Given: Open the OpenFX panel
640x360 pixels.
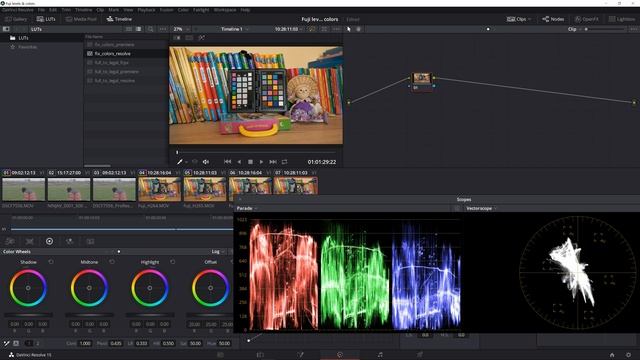Looking at the screenshot, I should click(587, 19).
